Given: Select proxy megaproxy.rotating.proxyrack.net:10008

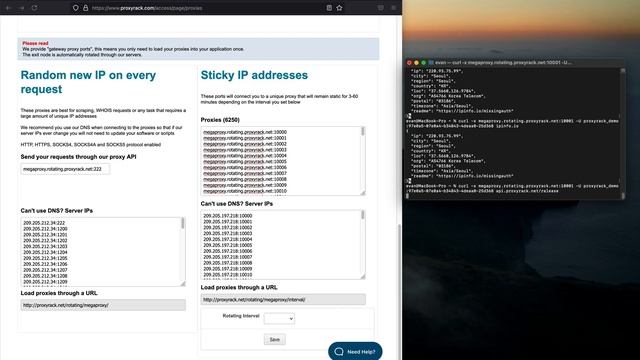Looking at the screenshot, I should (x=245, y=180).
